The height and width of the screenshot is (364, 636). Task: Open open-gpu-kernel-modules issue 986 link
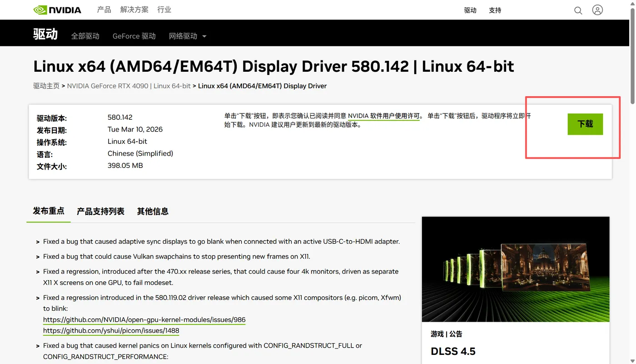pyautogui.click(x=144, y=320)
